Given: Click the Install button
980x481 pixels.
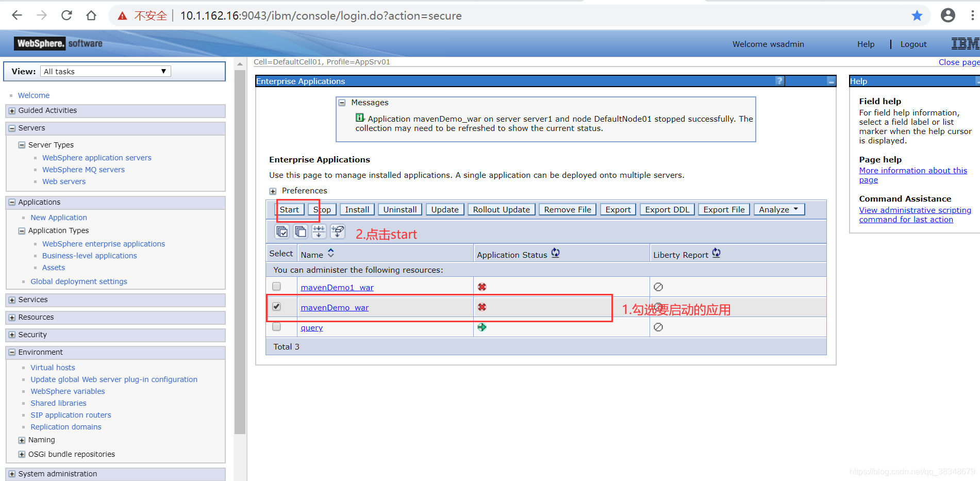Looking at the screenshot, I should (x=357, y=209).
